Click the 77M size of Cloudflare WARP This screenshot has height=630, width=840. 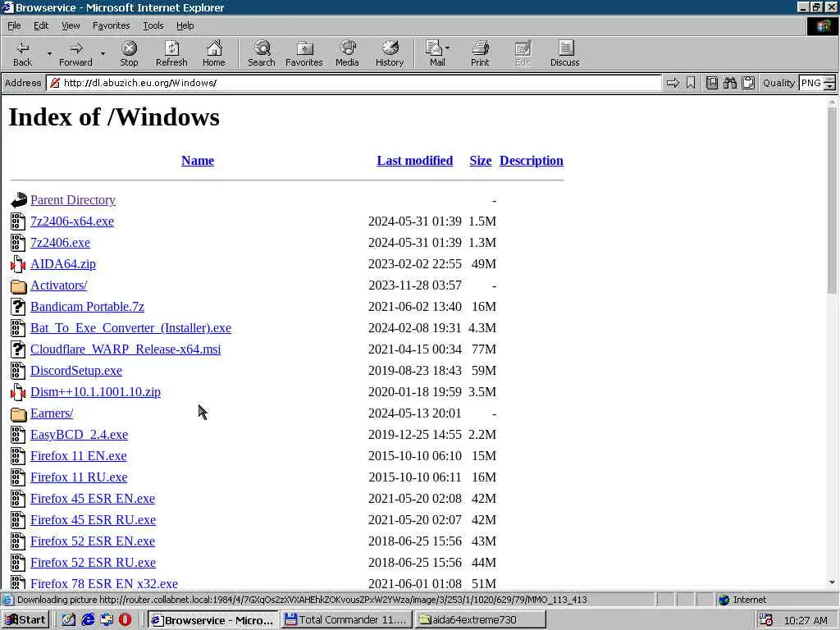(484, 349)
